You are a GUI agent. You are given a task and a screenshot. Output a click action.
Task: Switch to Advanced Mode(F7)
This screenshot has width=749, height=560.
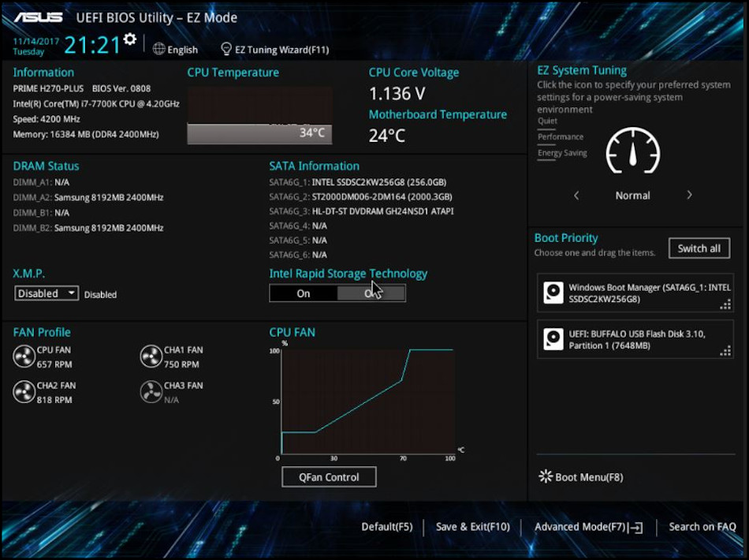(x=580, y=527)
